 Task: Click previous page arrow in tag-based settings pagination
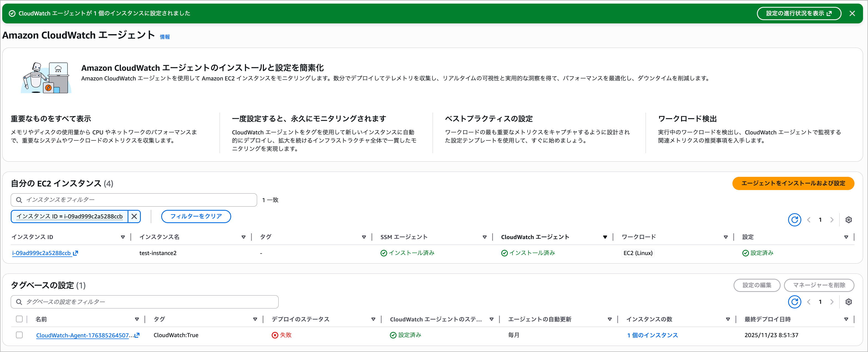click(x=809, y=302)
